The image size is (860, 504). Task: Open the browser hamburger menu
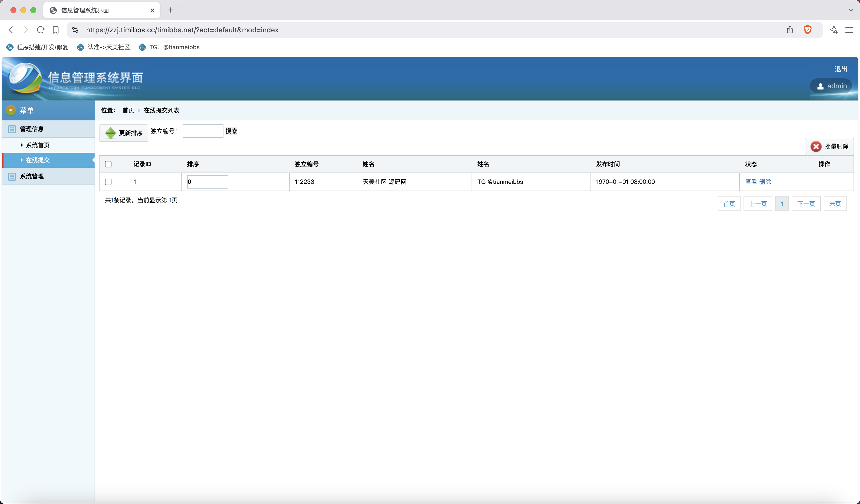click(x=849, y=30)
